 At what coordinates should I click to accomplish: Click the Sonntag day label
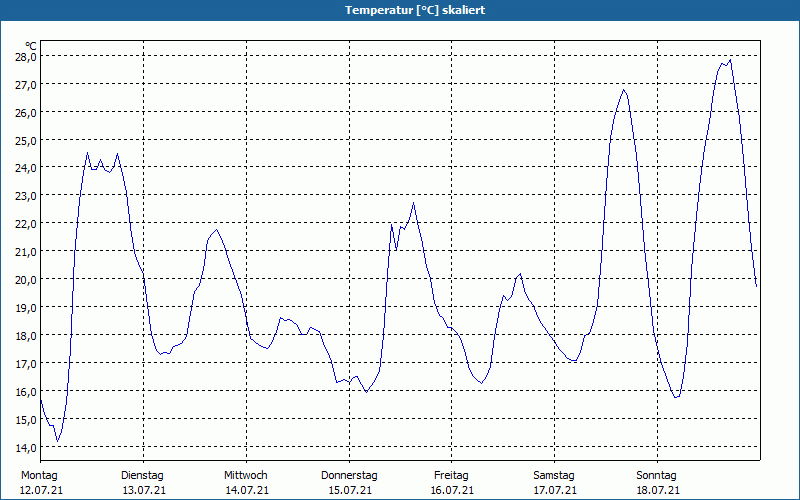click(x=657, y=475)
